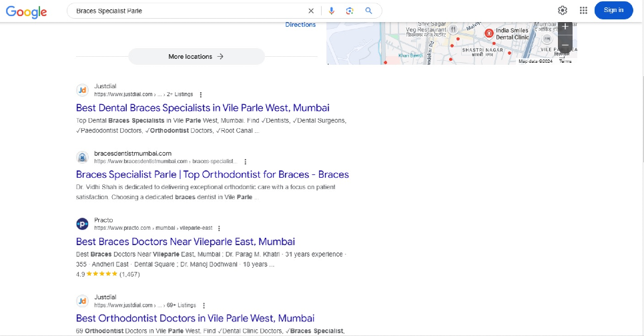The width and height of the screenshot is (644, 336).
Task: Click the Practo favicon
Action: point(82,224)
